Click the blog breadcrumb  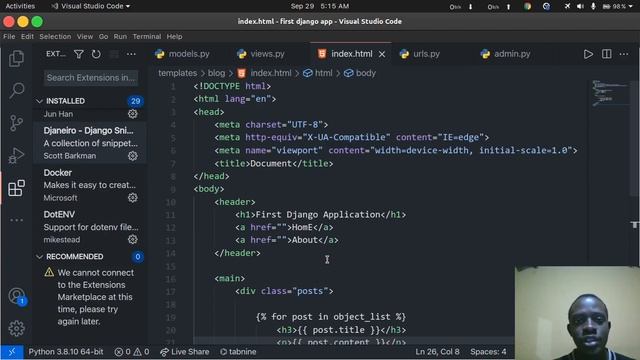pyautogui.click(x=216, y=73)
